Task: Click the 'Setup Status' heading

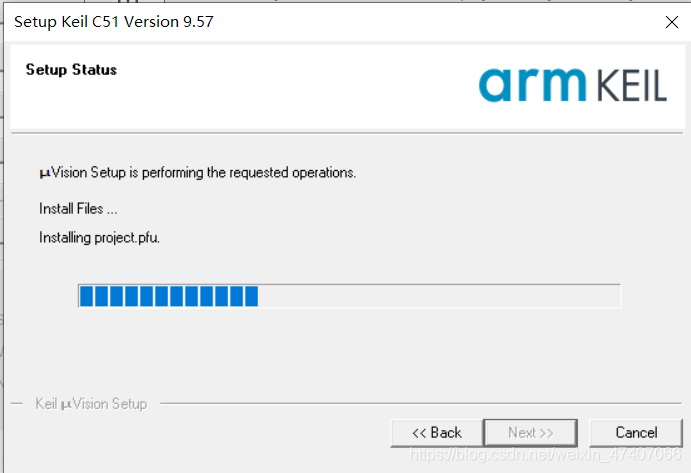Action: click(x=71, y=70)
